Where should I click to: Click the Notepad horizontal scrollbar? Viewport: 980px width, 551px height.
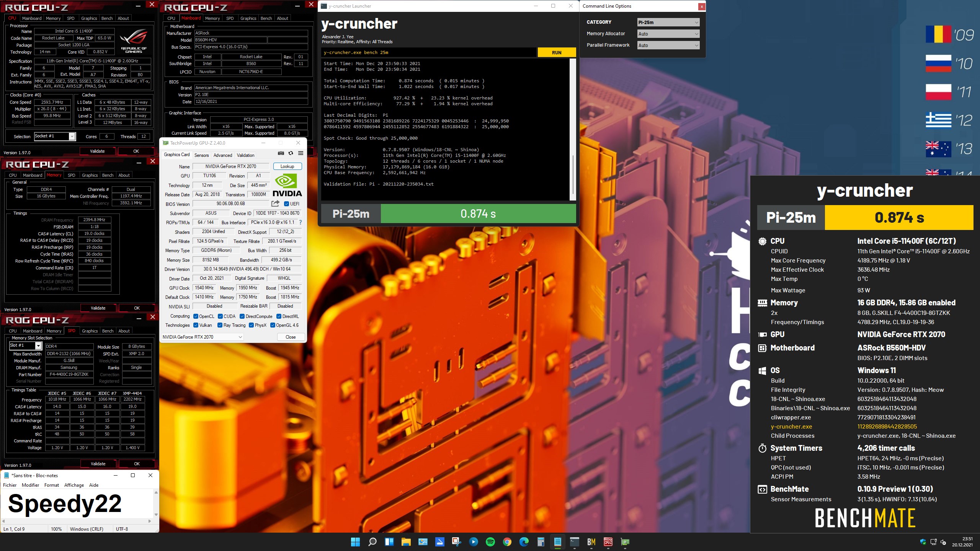tap(77, 521)
